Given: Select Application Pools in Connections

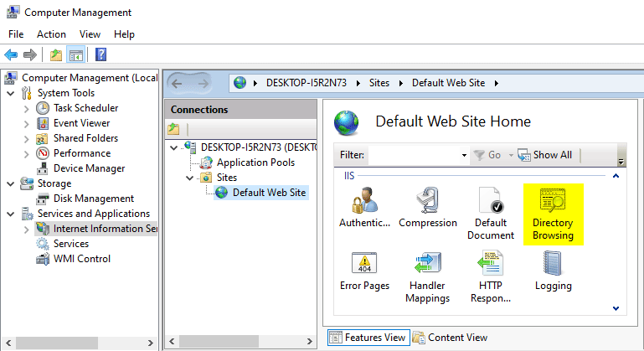Looking at the screenshot, I should point(255,163).
